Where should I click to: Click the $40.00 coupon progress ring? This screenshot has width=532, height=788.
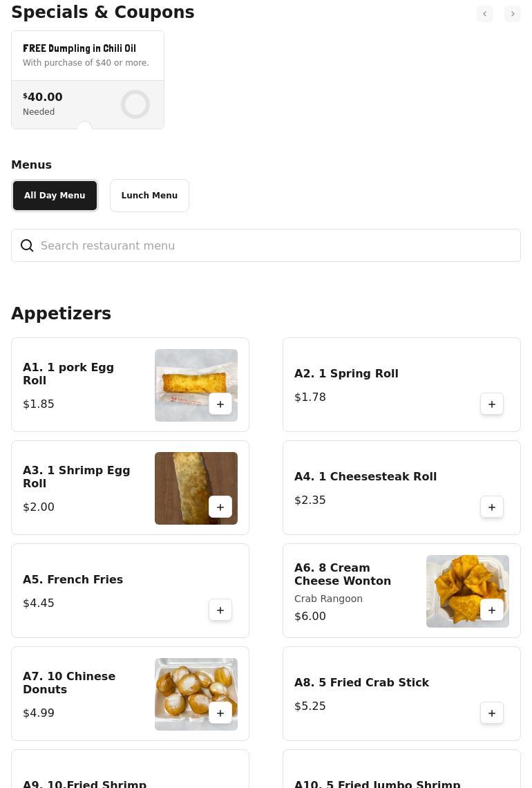135,104
